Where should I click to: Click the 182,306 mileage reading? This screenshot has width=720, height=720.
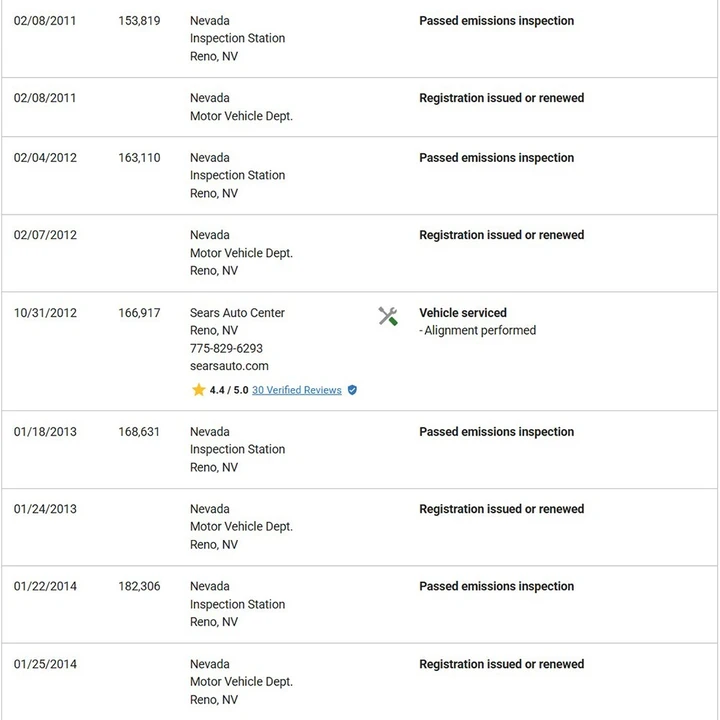pyautogui.click(x=139, y=586)
